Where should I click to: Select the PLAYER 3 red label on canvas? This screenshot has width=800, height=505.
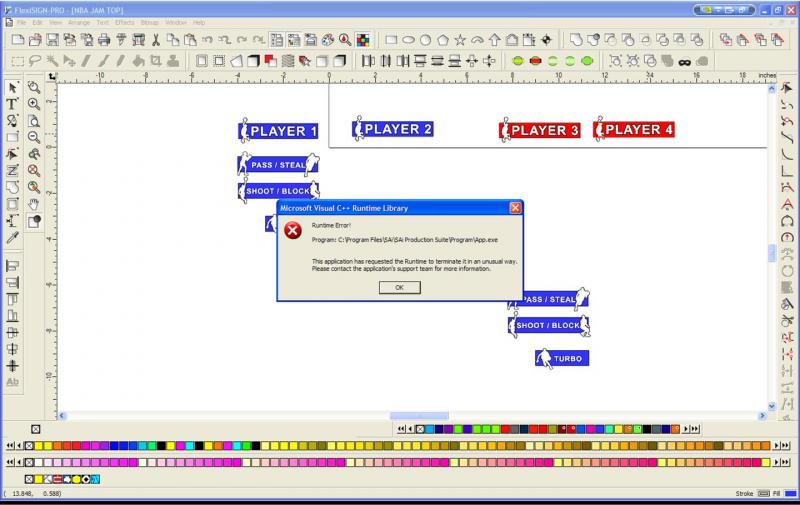pyautogui.click(x=539, y=130)
